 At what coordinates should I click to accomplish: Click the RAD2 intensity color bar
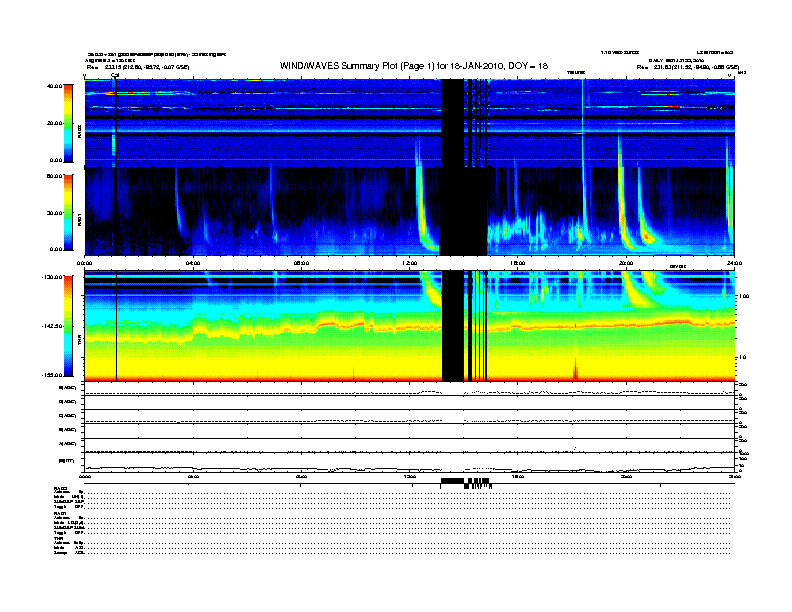click(68, 123)
